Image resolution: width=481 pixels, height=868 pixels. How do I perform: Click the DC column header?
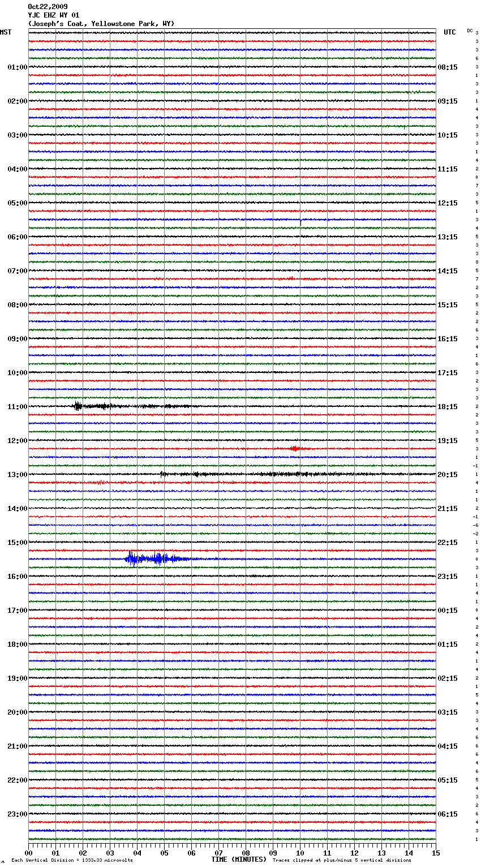pos(470,31)
